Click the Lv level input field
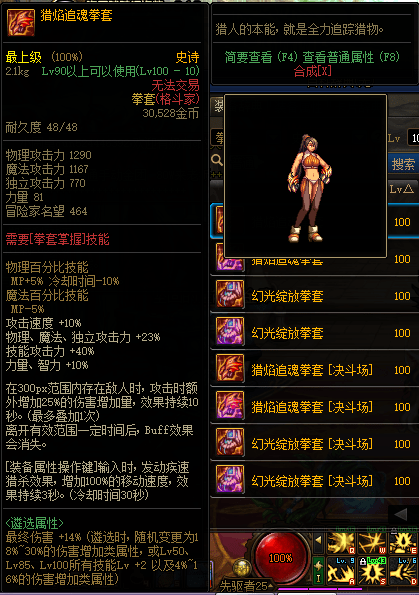 click(x=413, y=138)
